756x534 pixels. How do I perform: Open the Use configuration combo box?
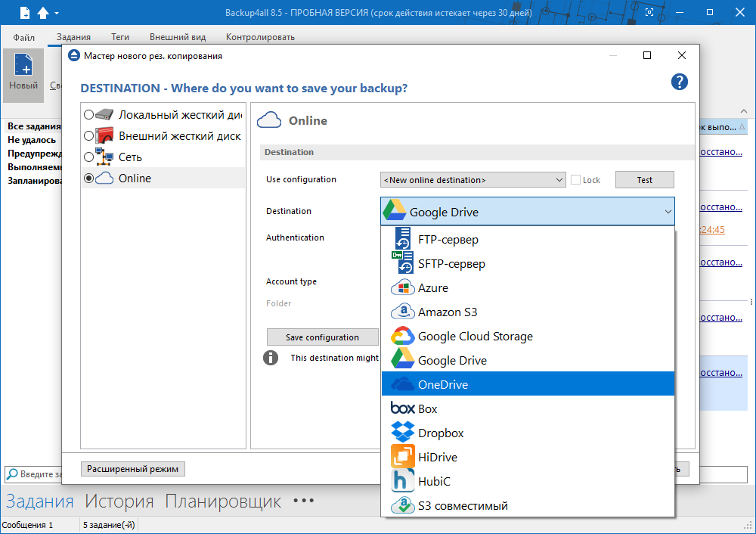473,180
